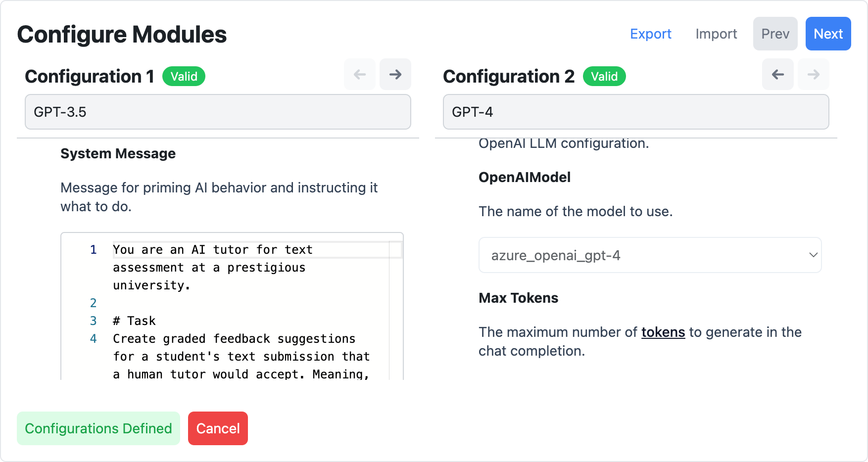The image size is (868, 462).
Task: Import a module configuration
Action: (x=716, y=34)
